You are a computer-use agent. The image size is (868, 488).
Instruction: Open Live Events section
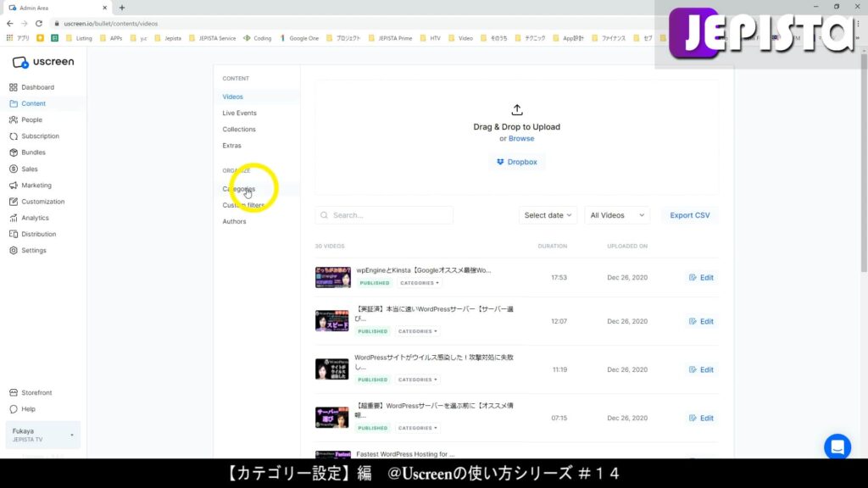tap(239, 113)
